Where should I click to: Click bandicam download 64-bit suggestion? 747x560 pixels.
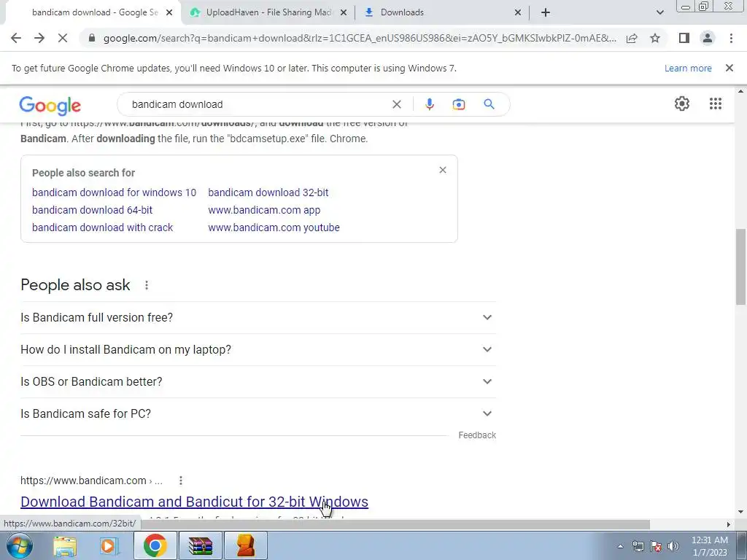pyautogui.click(x=93, y=210)
